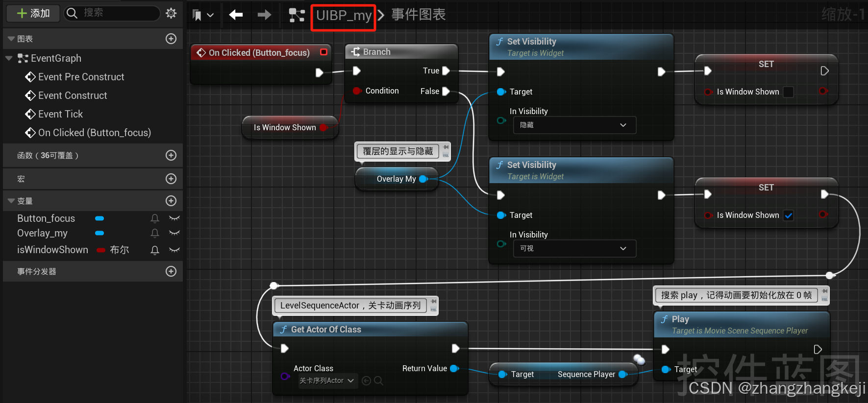
Task: Select the Overlay_my variable
Action: [x=42, y=233]
